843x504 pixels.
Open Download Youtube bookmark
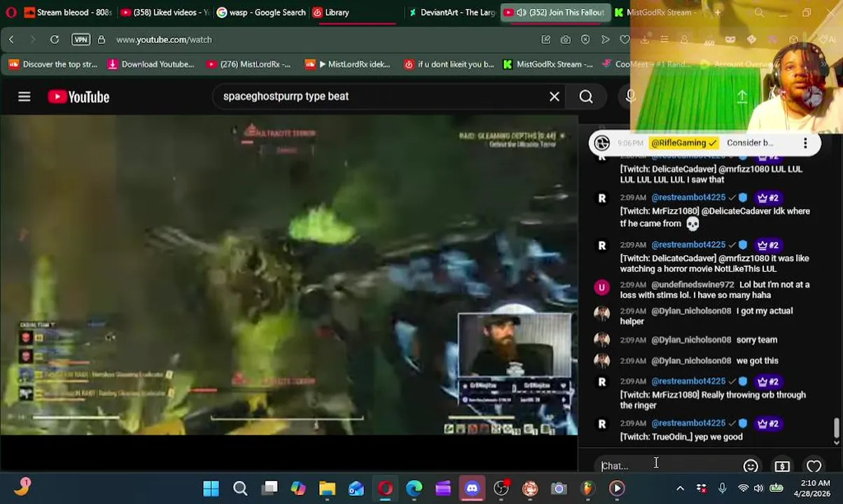(x=151, y=64)
